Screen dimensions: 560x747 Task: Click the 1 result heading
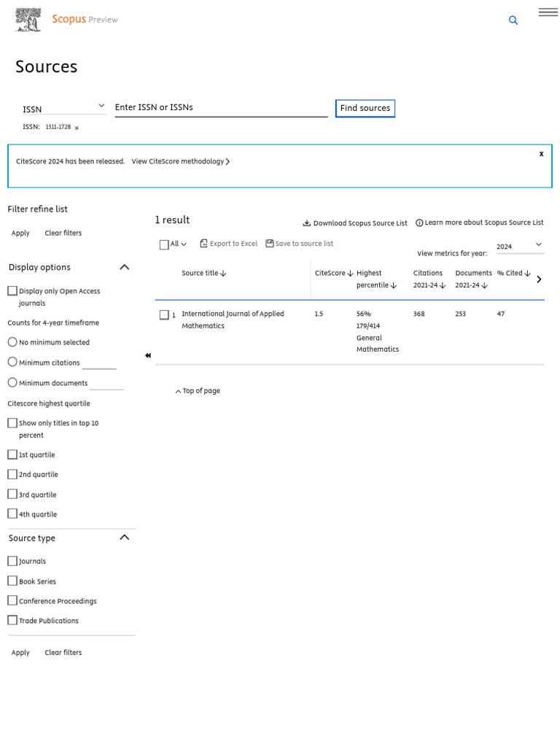172,220
